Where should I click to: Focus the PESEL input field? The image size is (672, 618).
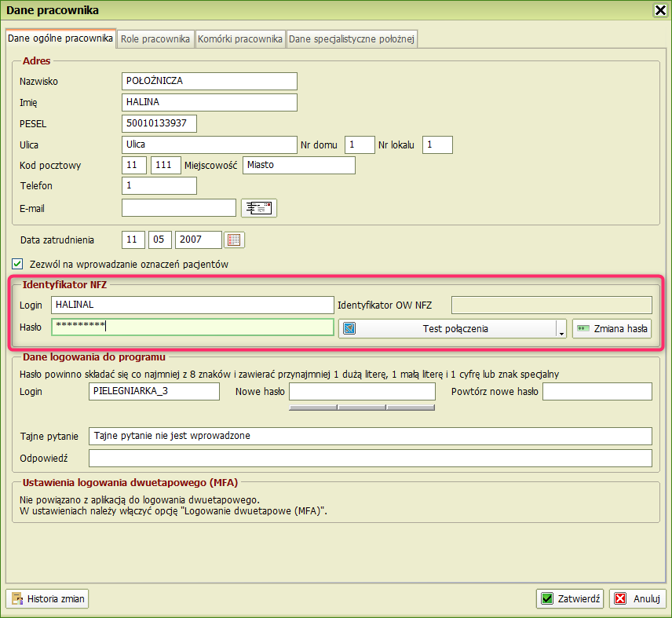coord(159,123)
